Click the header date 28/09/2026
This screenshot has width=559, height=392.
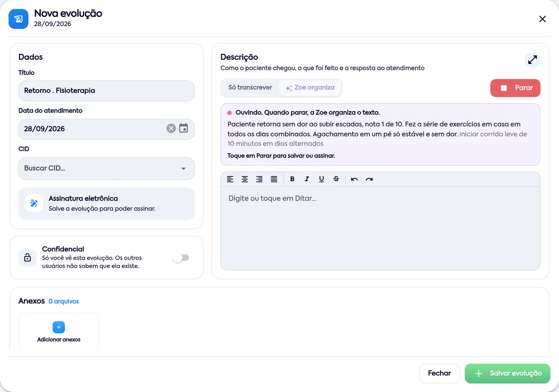coord(53,24)
